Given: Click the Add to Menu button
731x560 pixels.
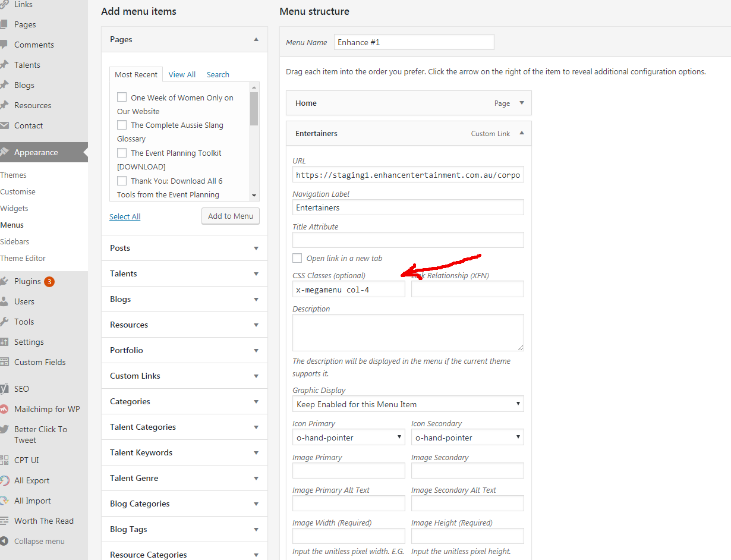Looking at the screenshot, I should pyautogui.click(x=231, y=216).
